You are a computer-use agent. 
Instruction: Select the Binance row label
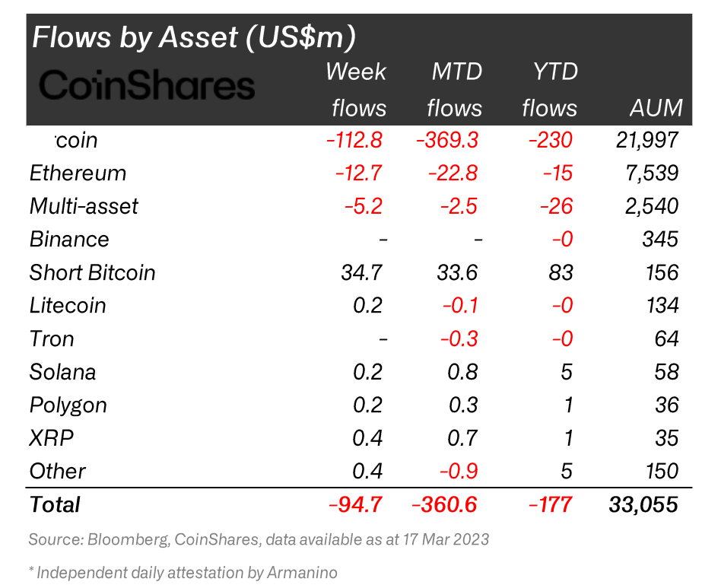(x=69, y=239)
